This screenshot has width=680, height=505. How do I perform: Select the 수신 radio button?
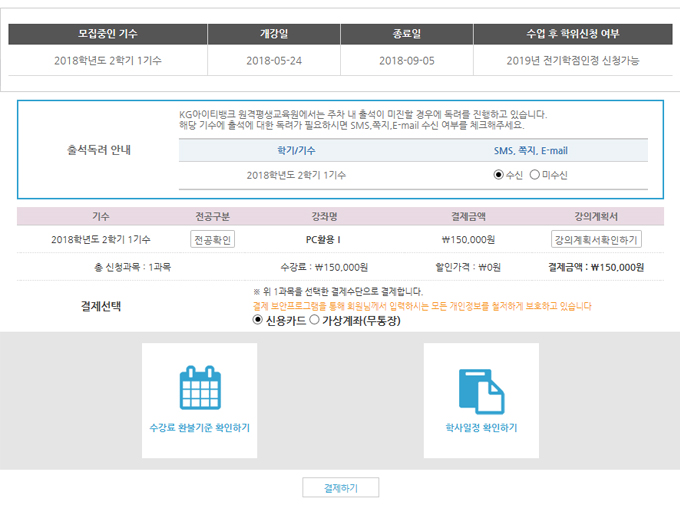click(499, 175)
